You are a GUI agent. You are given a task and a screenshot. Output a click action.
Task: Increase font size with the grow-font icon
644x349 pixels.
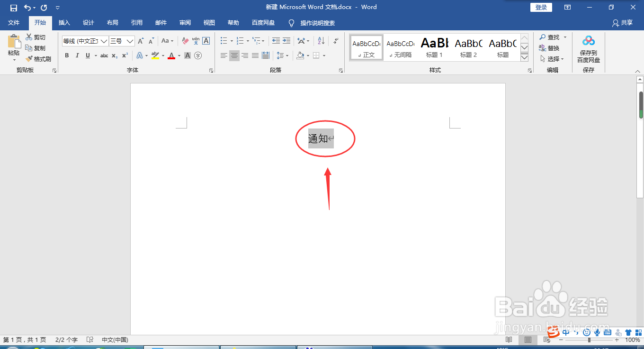click(x=141, y=41)
